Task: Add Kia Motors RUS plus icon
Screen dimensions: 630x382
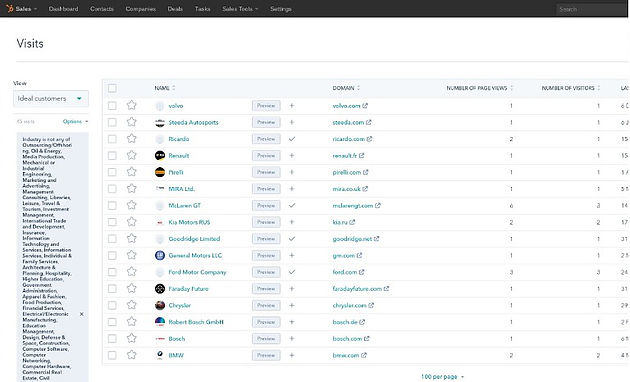Action: tap(292, 222)
